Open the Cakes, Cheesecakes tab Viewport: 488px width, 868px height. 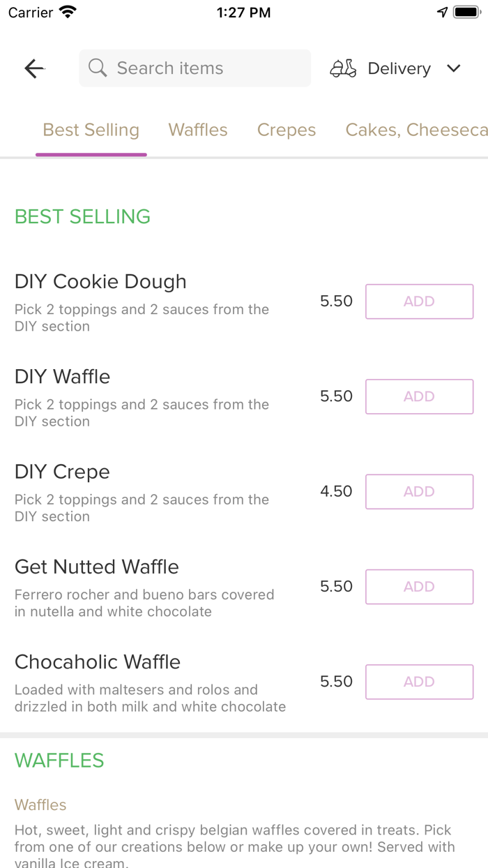[x=415, y=130]
